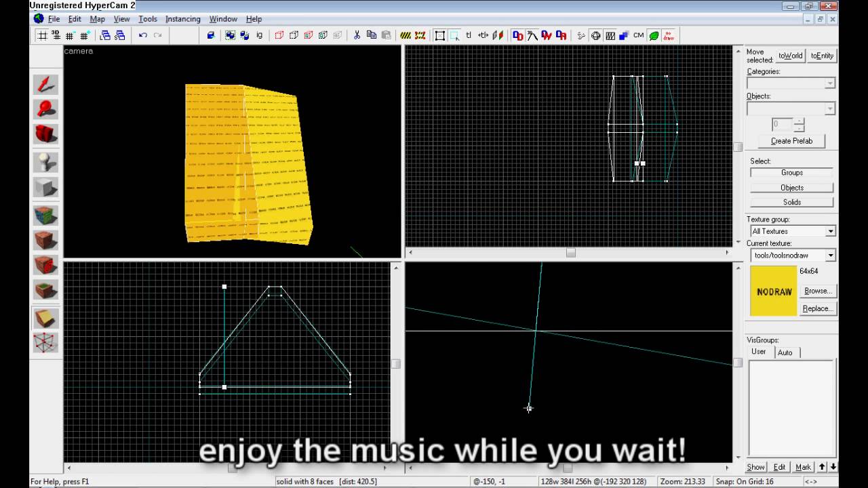Open the Map menu

point(98,19)
